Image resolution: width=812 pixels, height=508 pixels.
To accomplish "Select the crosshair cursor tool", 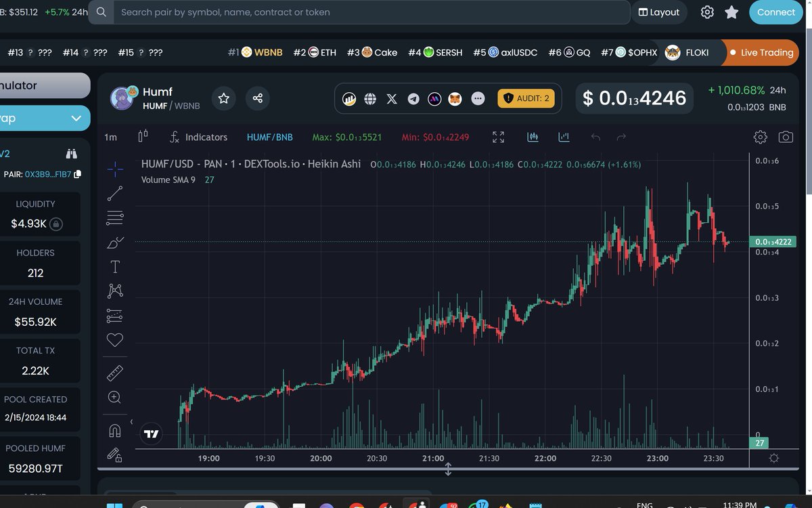I will point(115,169).
